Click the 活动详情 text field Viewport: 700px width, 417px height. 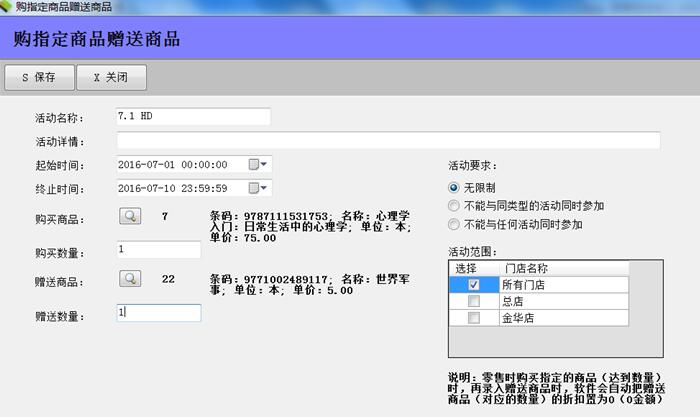point(387,141)
